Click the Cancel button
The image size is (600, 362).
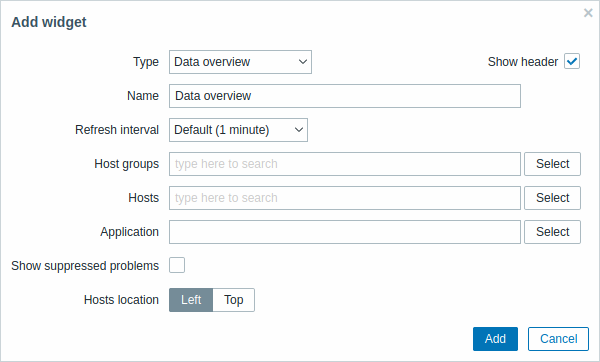pyautogui.click(x=559, y=339)
